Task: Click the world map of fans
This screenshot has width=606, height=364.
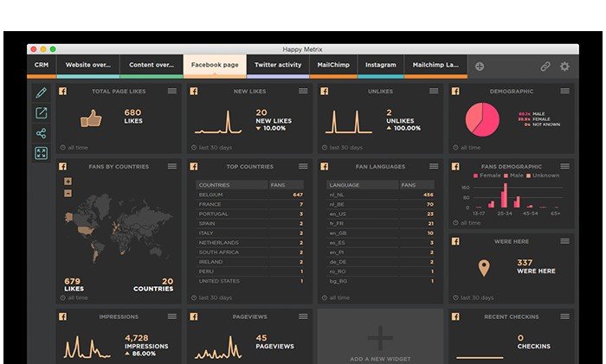Action: click(x=118, y=227)
